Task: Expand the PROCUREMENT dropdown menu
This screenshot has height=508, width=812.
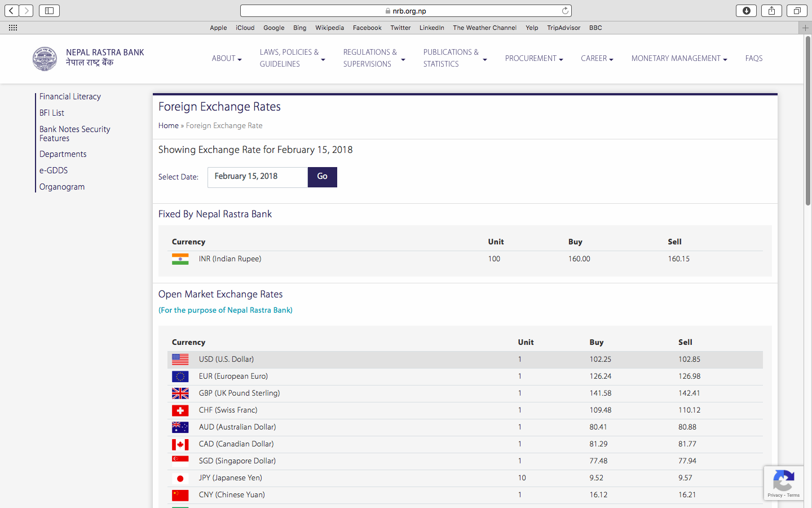Action: click(533, 59)
